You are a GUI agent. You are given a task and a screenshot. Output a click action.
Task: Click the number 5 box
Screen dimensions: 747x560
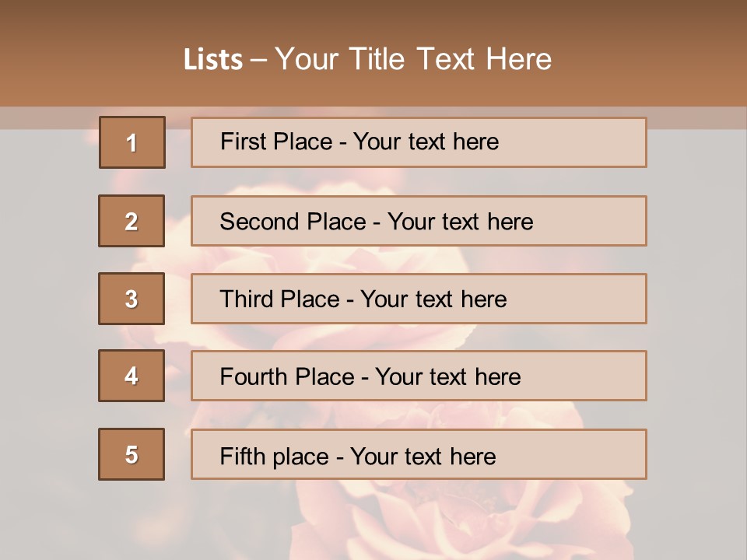[x=132, y=454]
